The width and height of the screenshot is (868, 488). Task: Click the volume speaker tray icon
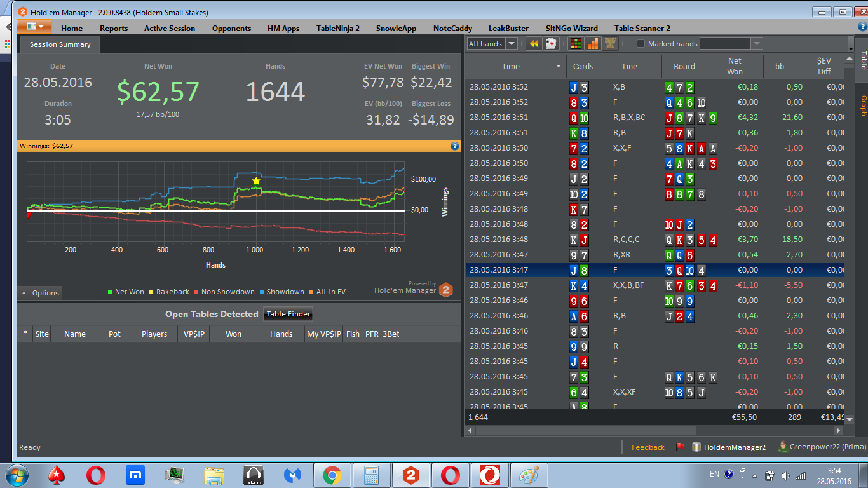785,475
